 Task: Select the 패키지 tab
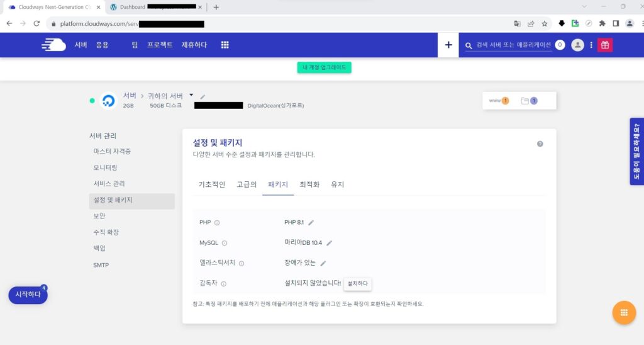tap(278, 184)
